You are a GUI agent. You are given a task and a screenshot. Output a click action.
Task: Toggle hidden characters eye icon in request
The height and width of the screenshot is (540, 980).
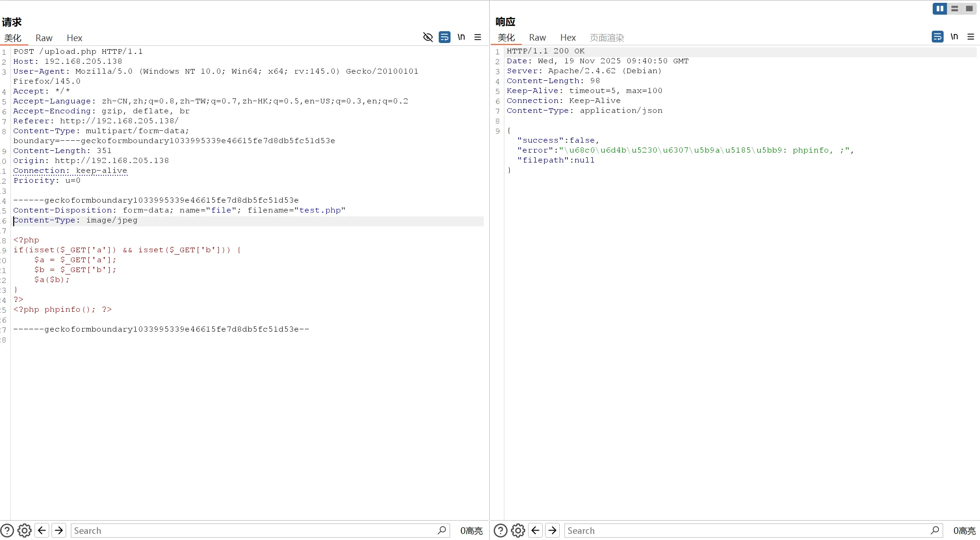click(428, 37)
